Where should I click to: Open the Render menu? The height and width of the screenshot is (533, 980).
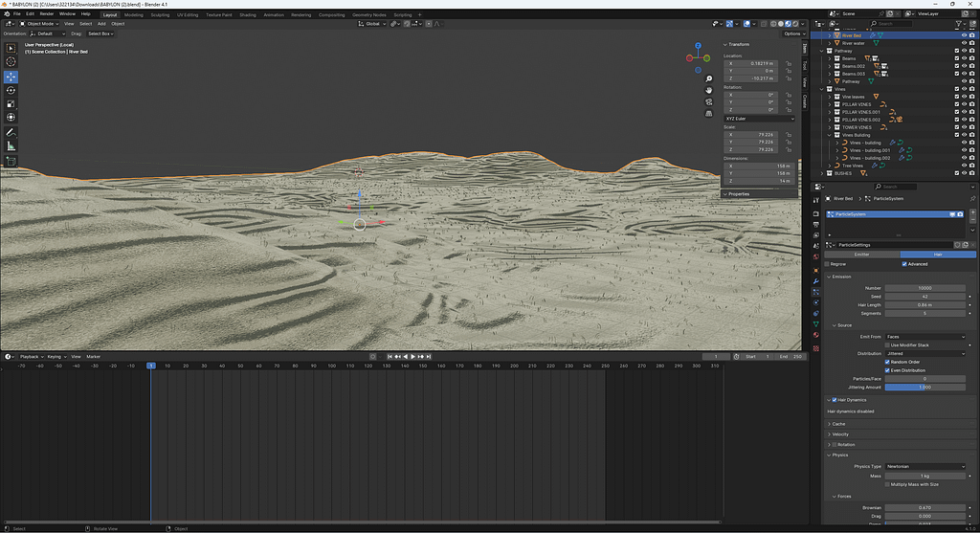pyautogui.click(x=46, y=14)
